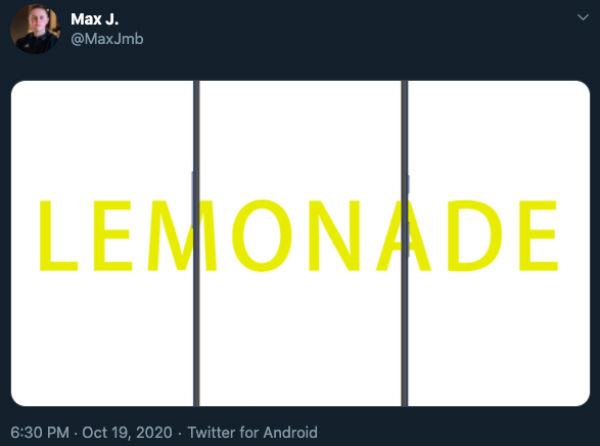
Task: Click the yellow letter D in third image
Action: (x=475, y=236)
